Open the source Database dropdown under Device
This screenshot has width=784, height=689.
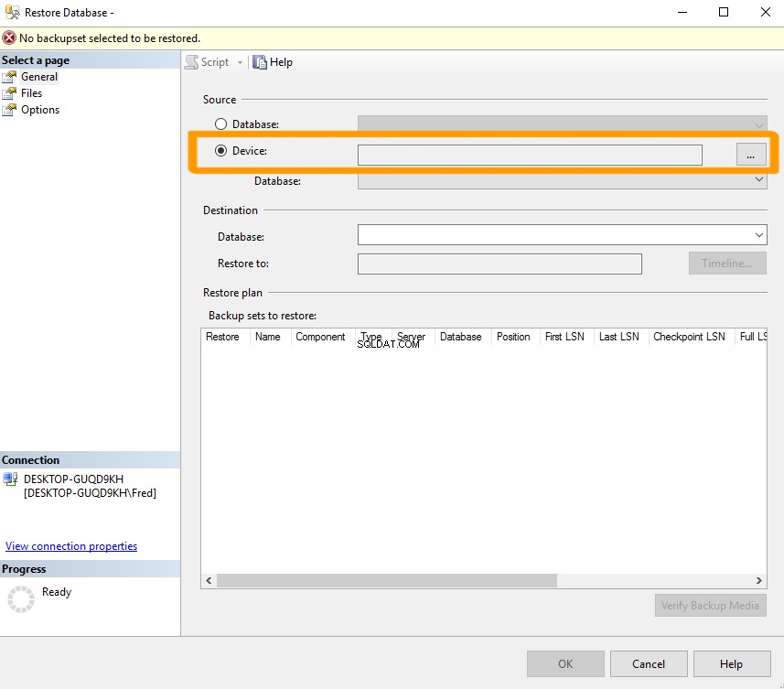pos(562,179)
